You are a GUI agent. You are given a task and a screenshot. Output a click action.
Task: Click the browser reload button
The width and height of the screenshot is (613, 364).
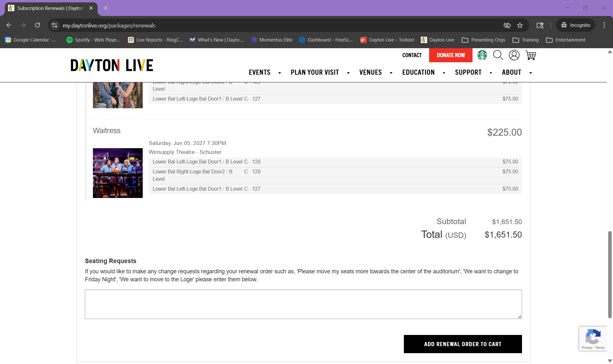pyautogui.click(x=37, y=25)
